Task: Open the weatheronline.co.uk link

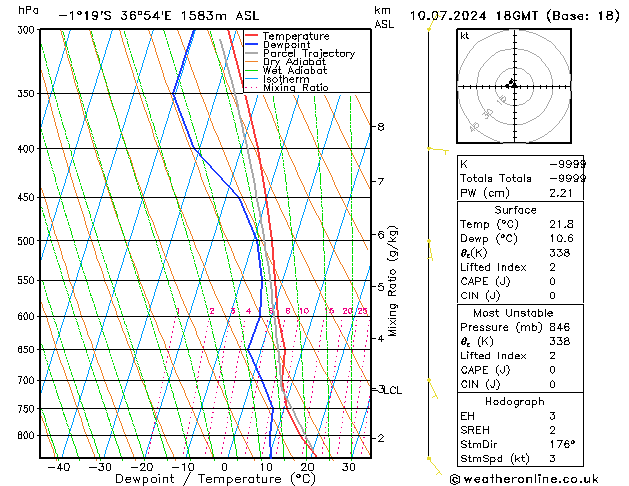Action: [539, 477]
